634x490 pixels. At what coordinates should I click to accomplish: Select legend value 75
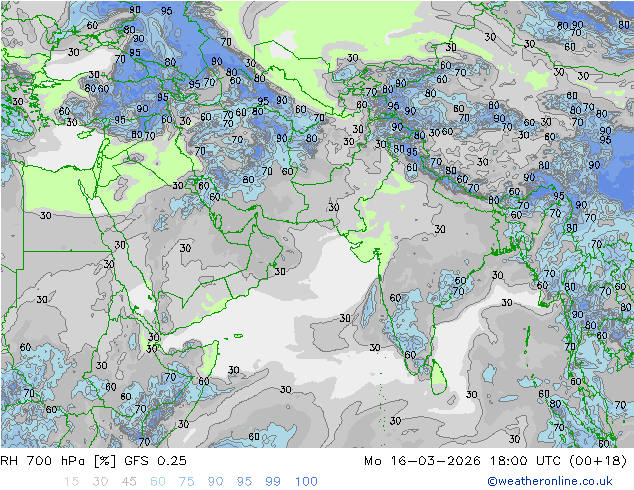click(187, 481)
